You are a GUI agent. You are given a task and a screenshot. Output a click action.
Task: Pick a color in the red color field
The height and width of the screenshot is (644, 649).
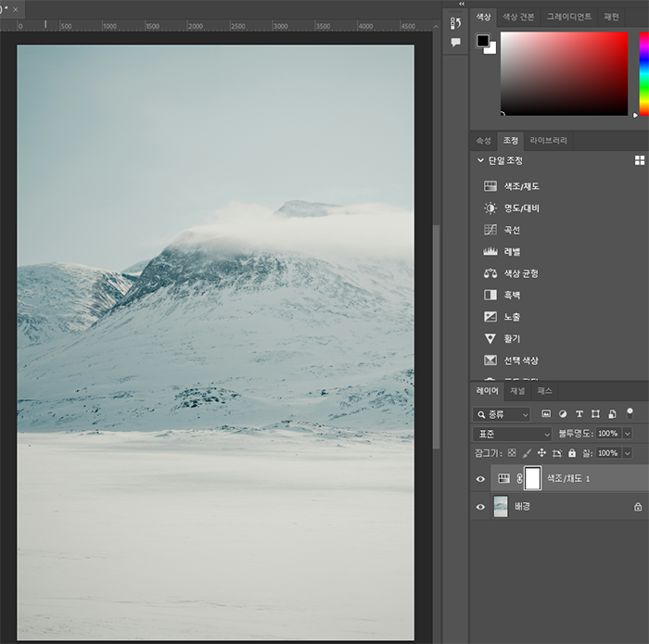pyautogui.click(x=564, y=73)
